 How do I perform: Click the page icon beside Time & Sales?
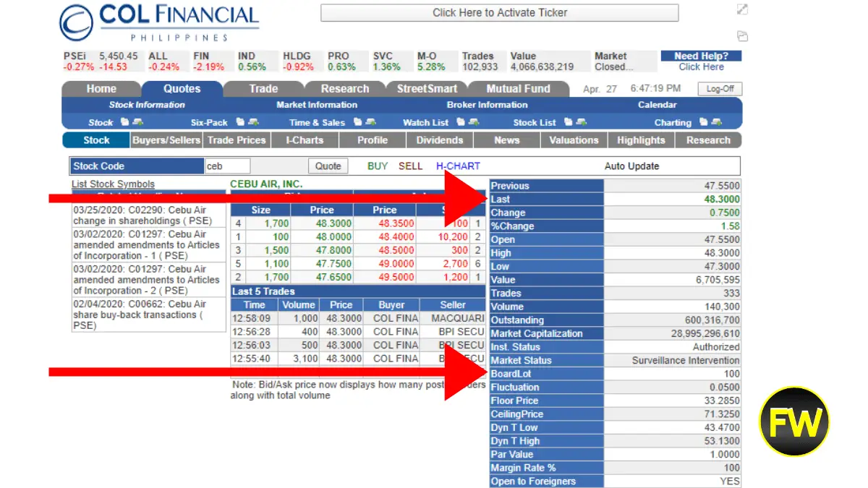tap(357, 122)
